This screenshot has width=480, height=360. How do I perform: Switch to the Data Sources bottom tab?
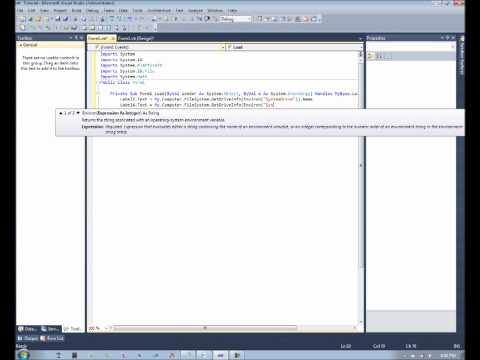pyautogui.click(x=27, y=329)
